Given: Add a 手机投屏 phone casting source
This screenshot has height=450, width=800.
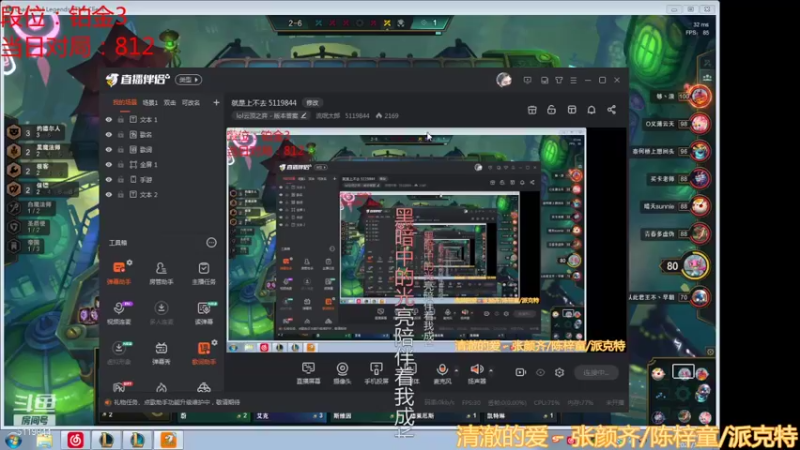Looking at the screenshot, I should [x=376, y=373].
